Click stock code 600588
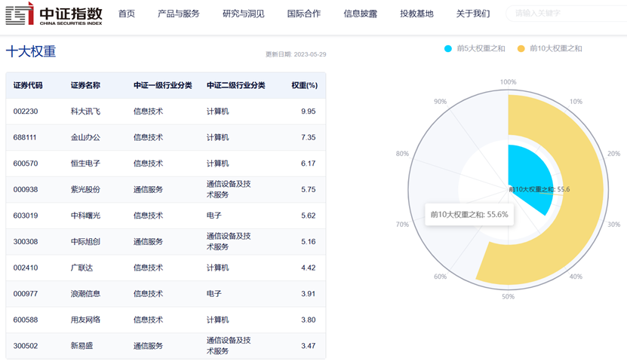 coord(26,320)
